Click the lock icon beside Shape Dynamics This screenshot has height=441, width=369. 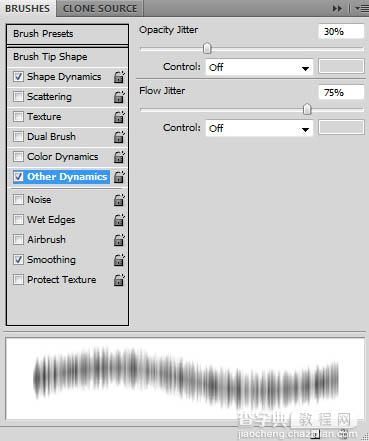coord(119,77)
